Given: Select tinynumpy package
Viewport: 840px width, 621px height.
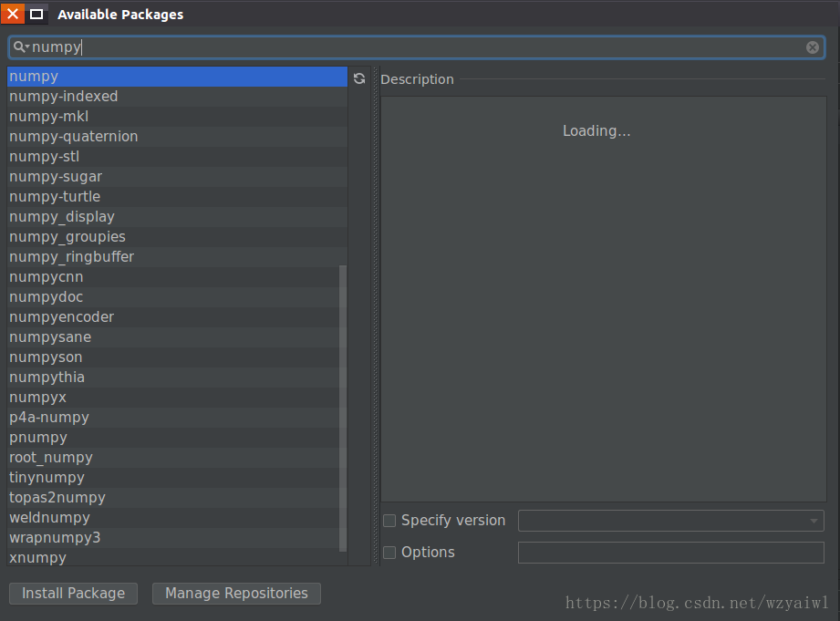Looking at the screenshot, I should 173,478.
